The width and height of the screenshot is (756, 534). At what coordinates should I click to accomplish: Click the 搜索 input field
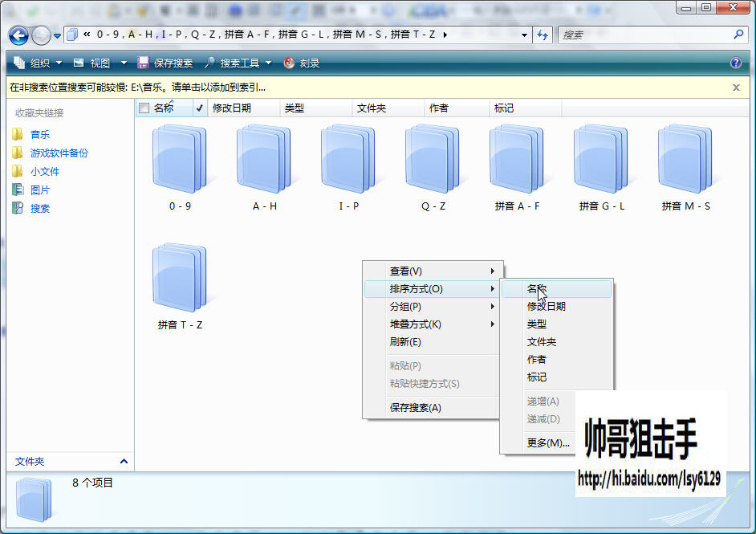click(x=645, y=35)
